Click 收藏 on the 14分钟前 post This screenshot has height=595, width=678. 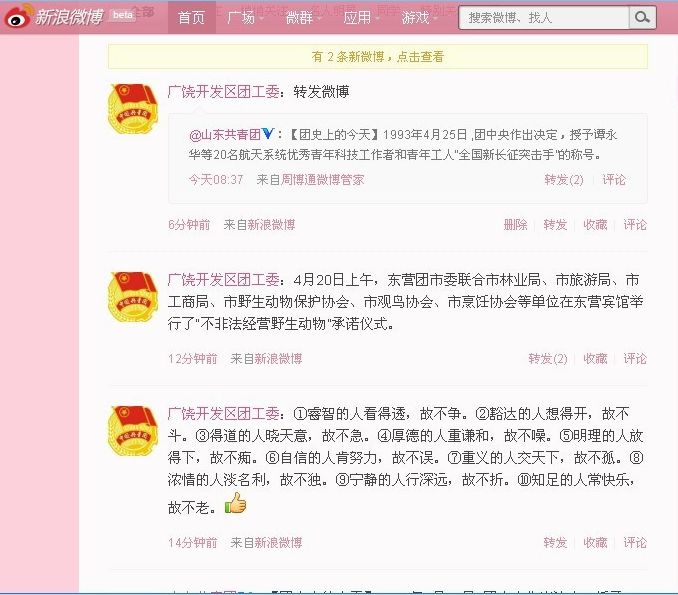pos(595,542)
